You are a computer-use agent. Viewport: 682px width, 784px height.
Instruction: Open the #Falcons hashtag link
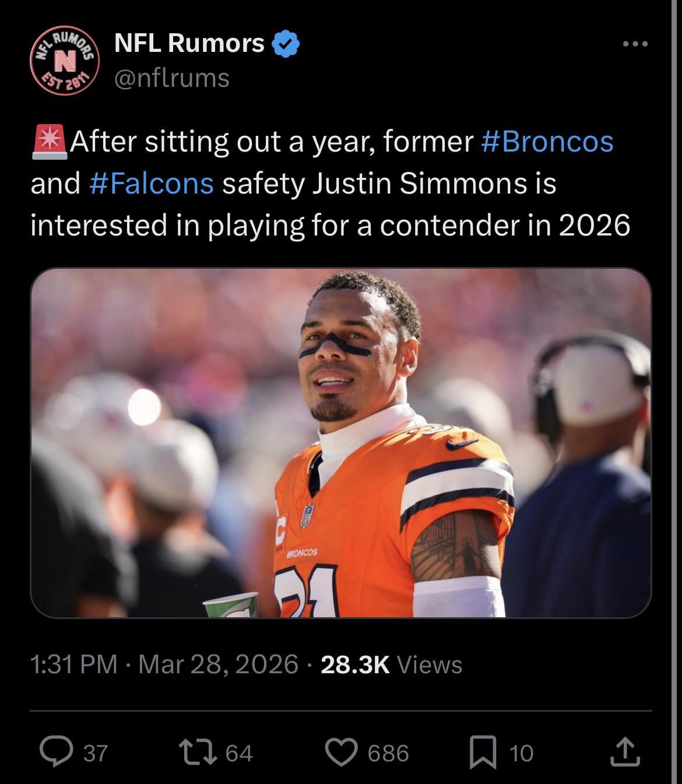[152, 183]
